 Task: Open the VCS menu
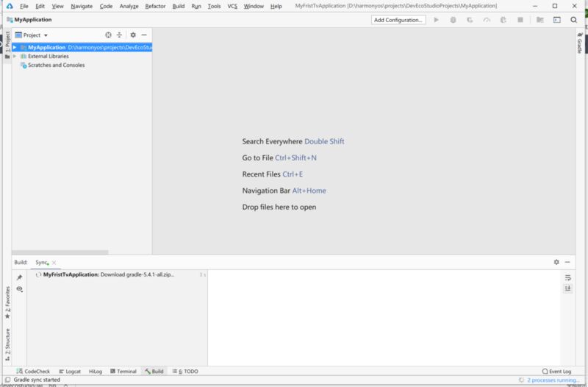pos(232,6)
